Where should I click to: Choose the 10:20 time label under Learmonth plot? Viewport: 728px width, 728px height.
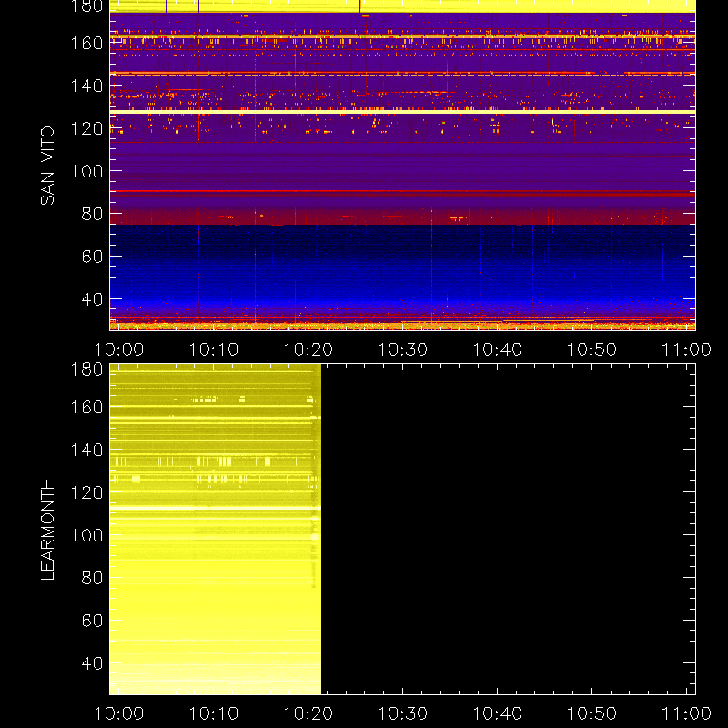[x=308, y=713]
